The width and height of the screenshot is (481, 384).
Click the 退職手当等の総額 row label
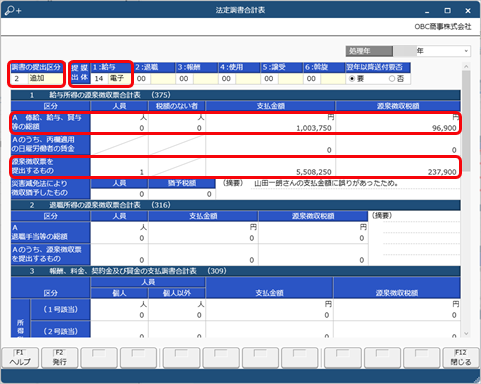[x=50, y=232]
